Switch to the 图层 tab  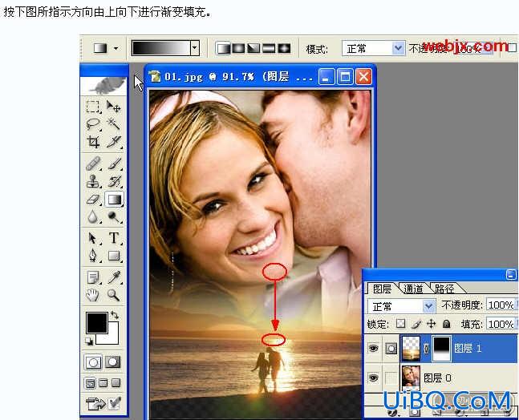[382, 289]
